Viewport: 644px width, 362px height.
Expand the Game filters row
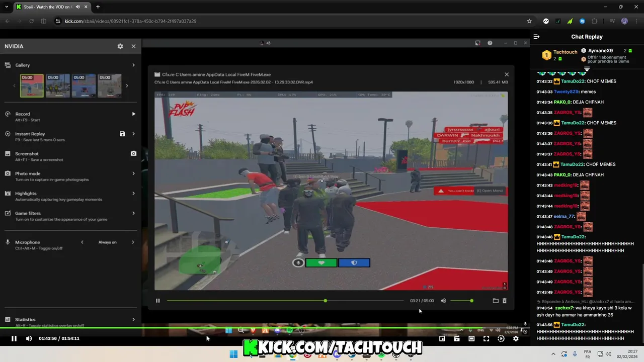[70, 216]
